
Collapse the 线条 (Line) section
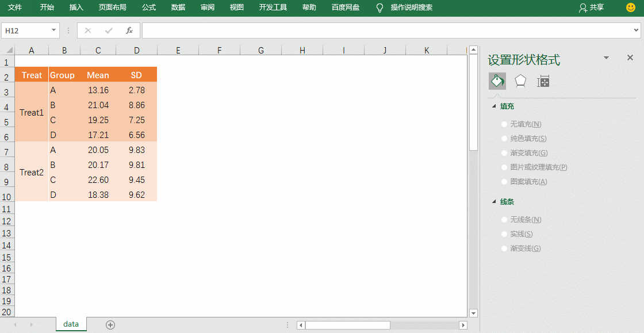pos(494,202)
